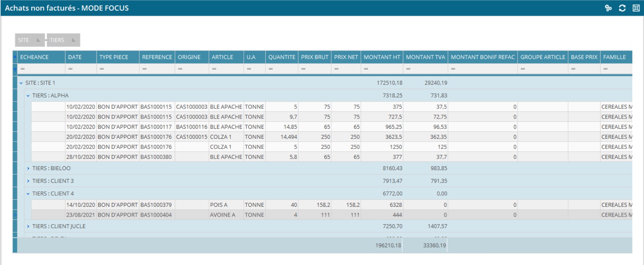Exit focus mode with the collapse icon
644x265 pixels.
pos(636,8)
